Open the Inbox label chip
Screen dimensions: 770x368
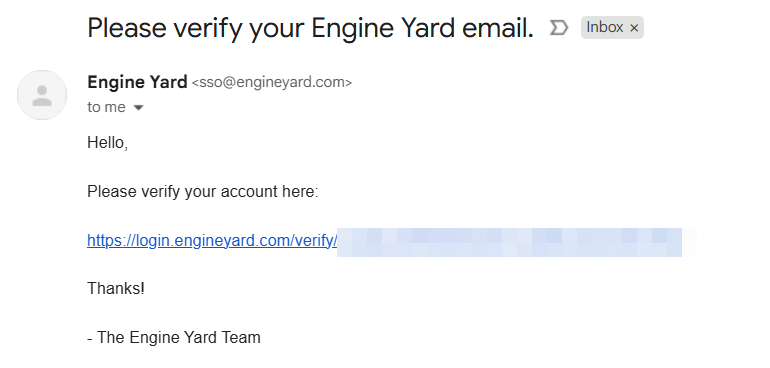coord(605,28)
